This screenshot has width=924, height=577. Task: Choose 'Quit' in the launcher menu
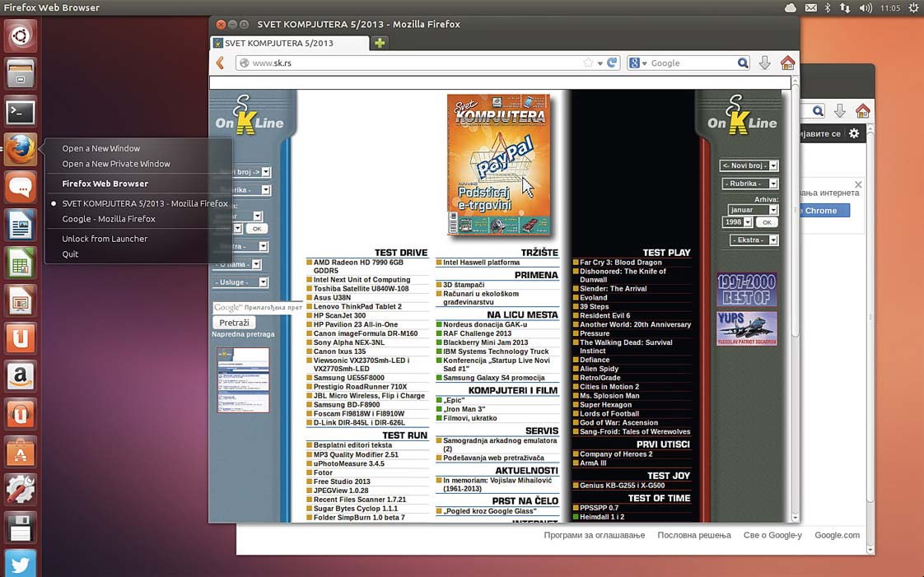70,254
